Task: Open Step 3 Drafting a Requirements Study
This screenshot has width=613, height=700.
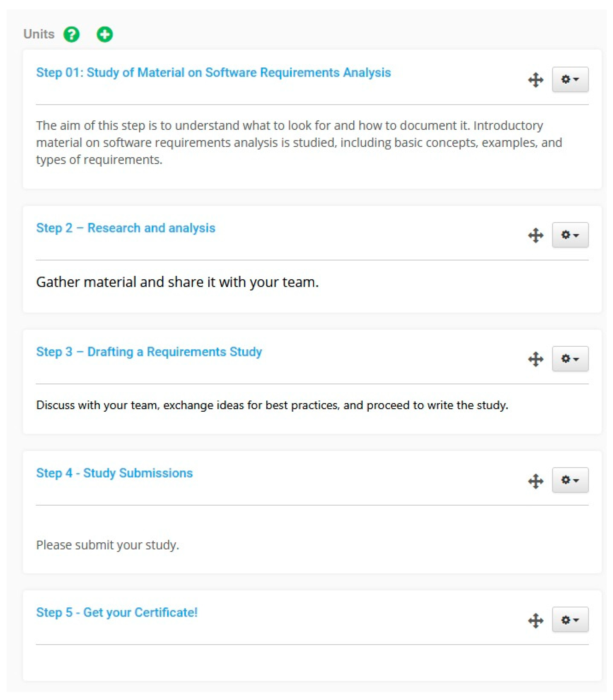Action: pos(149,351)
